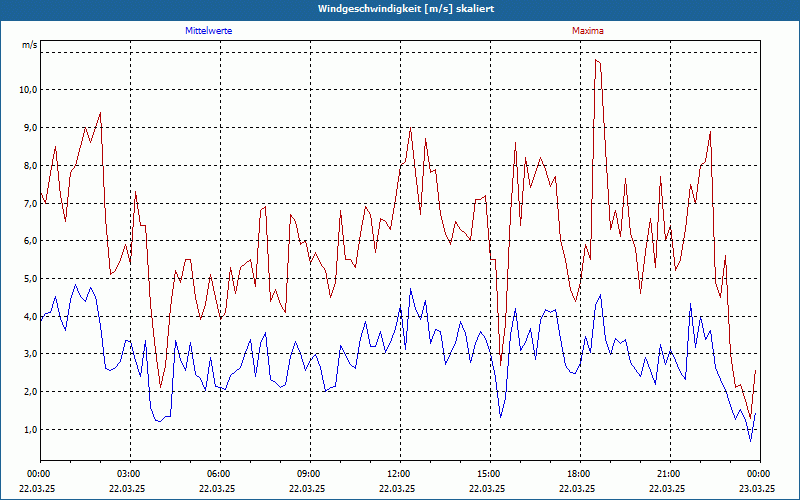Click the blue Mittelwerte peak just after 12:00
The width and height of the screenshot is (800, 500).
(410, 289)
